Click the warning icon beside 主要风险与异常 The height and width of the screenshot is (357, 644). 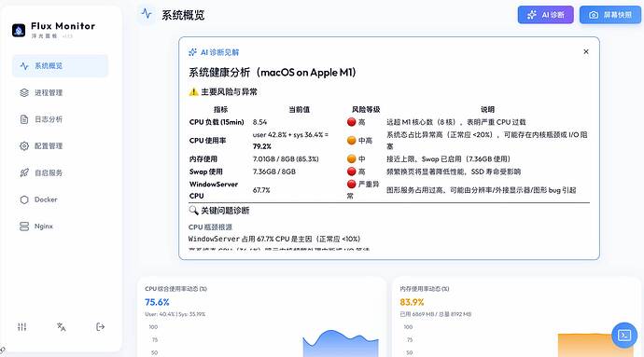[193, 92]
